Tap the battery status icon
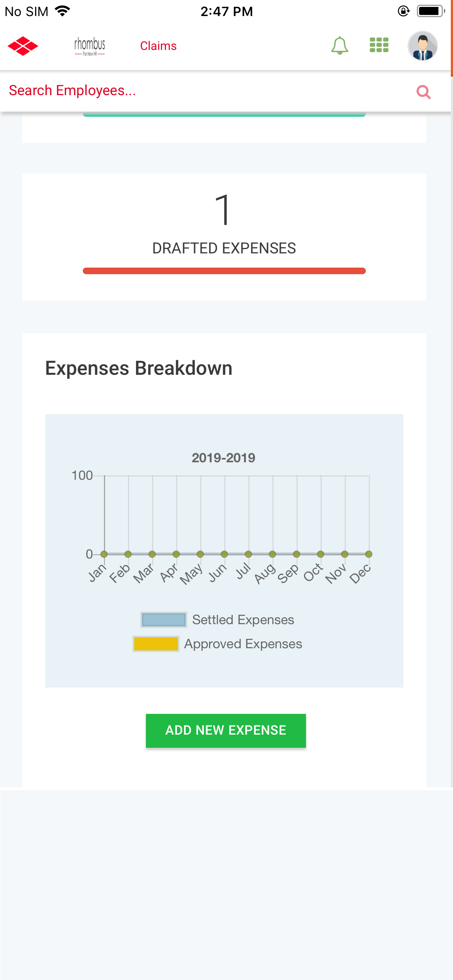This screenshot has height=980, width=453. 431,11
